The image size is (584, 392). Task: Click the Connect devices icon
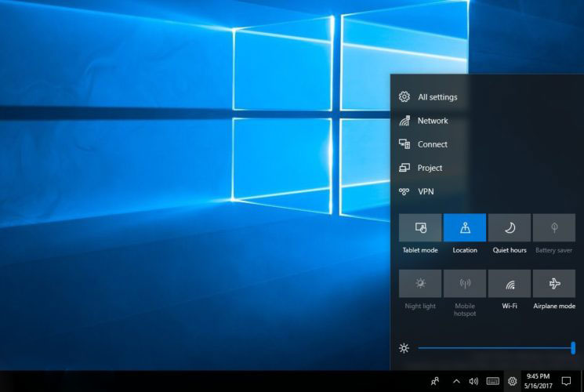(x=404, y=143)
